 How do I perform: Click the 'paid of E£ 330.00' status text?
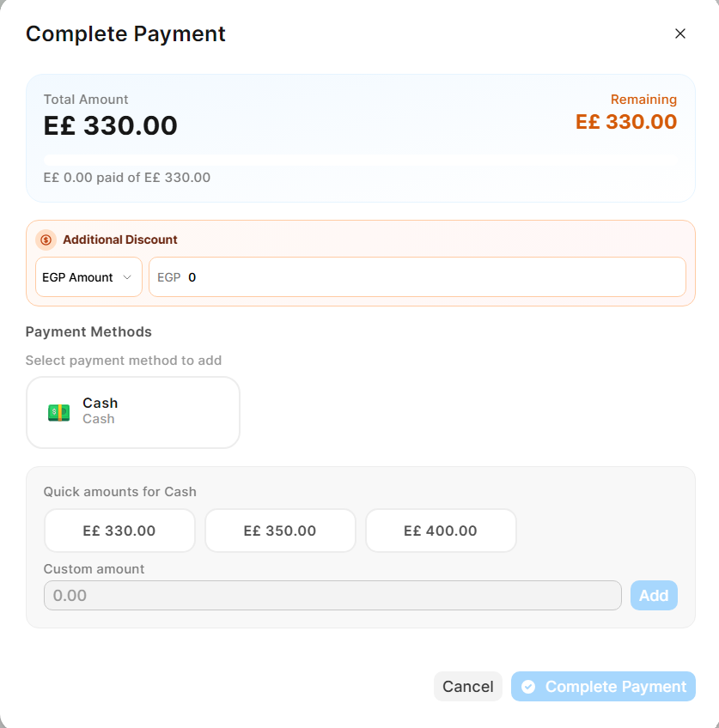tap(127, 178)
